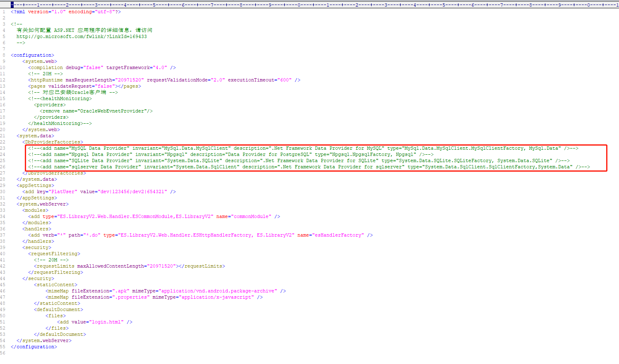619x364 pixels.
Task: Click executionTimeout="600" attribute
Action: tap(260, 80)
